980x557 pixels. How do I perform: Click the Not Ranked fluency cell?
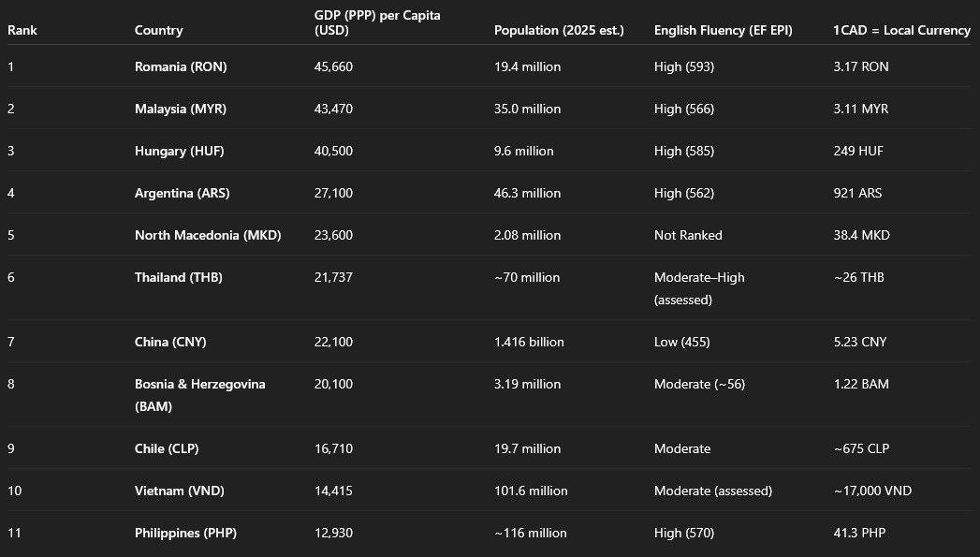tap(688, 235)
